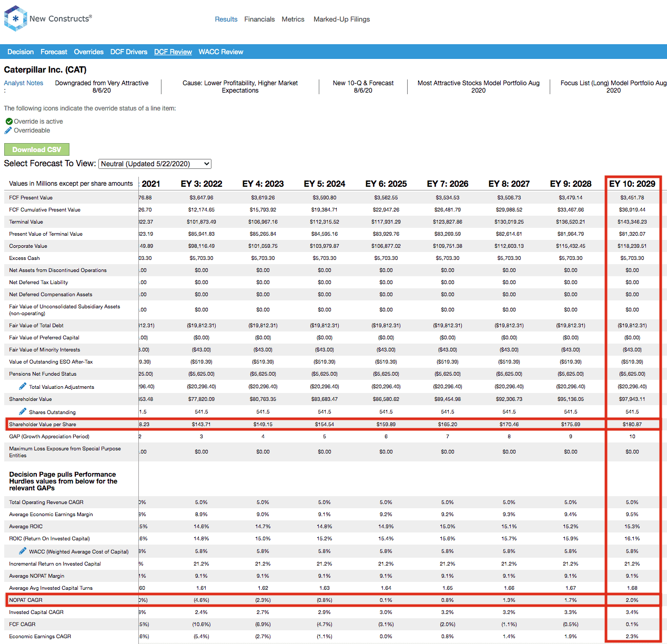
Task: Switch to the Overrides tab
Action: click(x=89, y=52)
